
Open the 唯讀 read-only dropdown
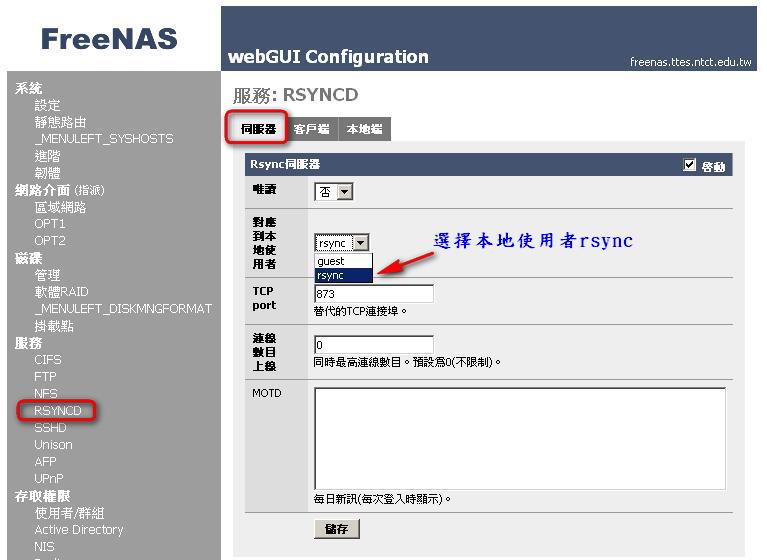[x=334, y=192]
